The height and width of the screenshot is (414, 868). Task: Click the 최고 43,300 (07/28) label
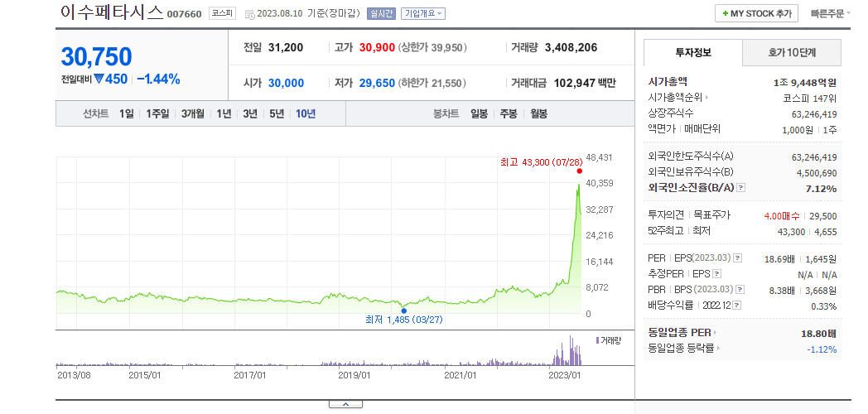[541, 162]
